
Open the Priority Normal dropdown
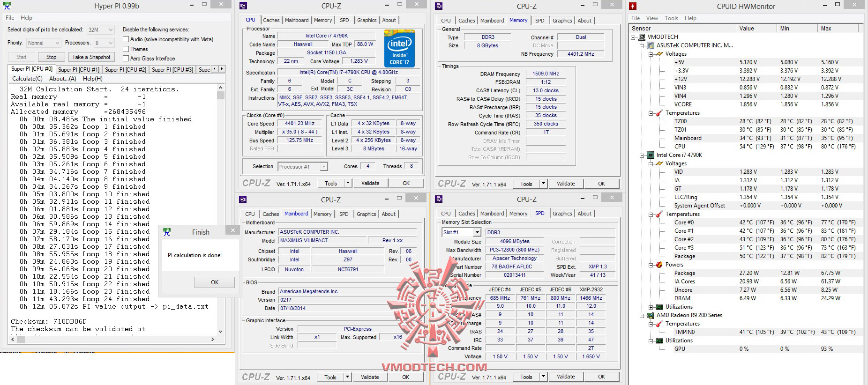point(44,43)
